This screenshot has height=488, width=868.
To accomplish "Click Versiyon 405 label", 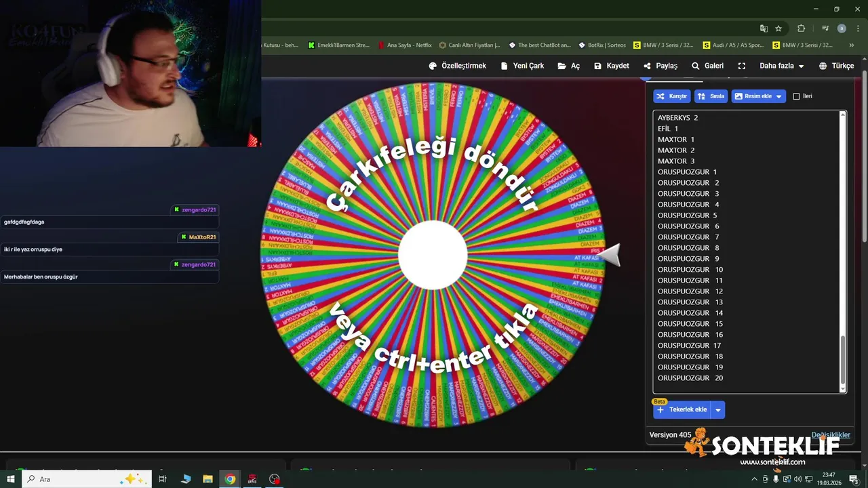I will [x=670, y=434].
